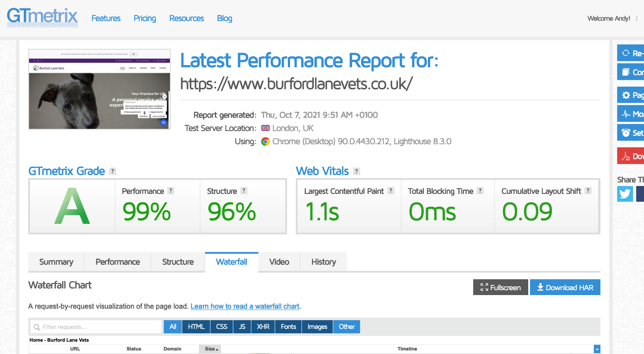Click the Structure score help question mark

point(244,191)
